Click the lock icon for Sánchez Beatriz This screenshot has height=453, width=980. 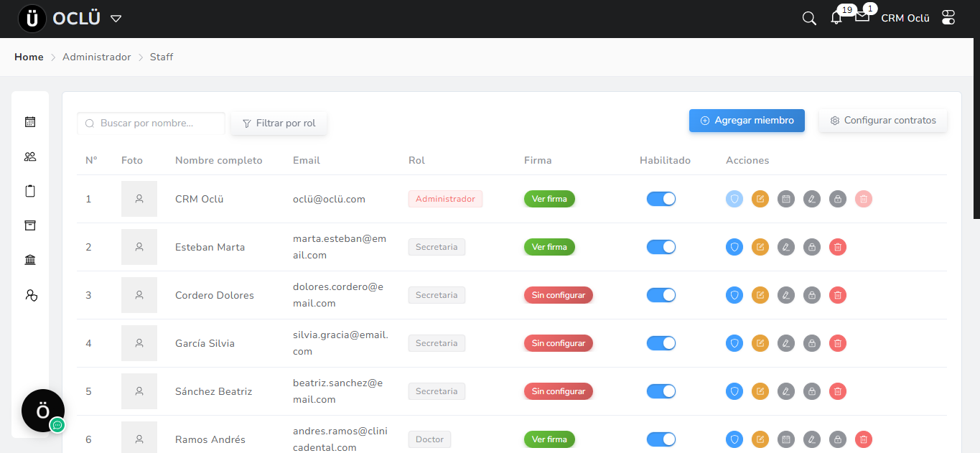point(812,391)
